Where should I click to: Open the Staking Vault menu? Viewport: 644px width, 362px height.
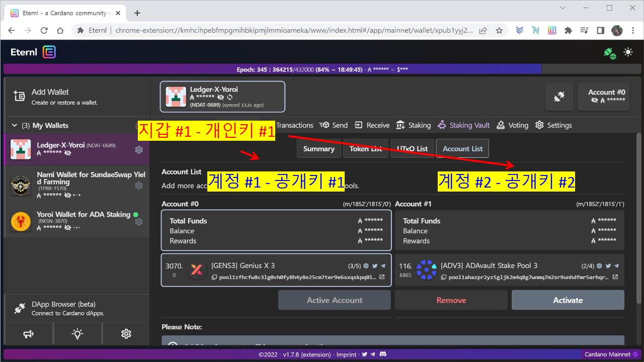click(x=464, y=125)
